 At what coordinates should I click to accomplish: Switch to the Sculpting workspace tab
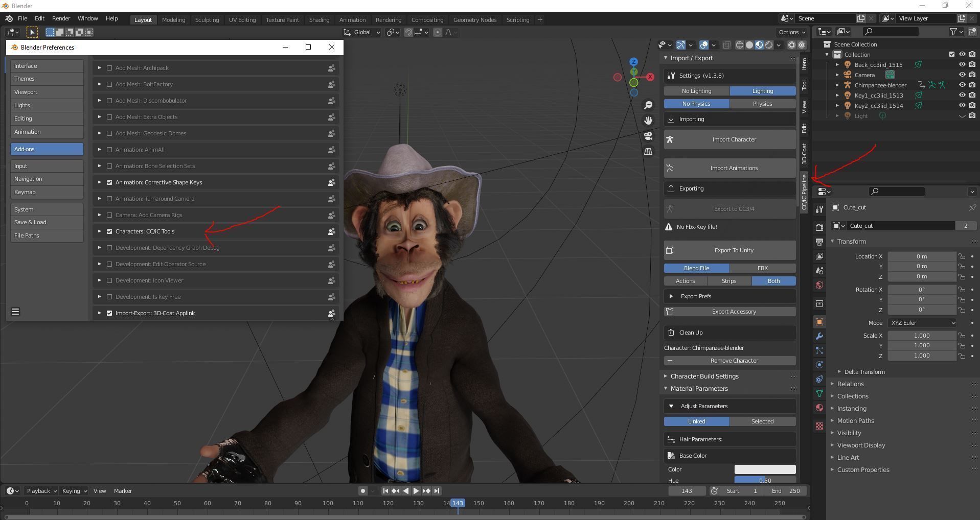point(207,20)
